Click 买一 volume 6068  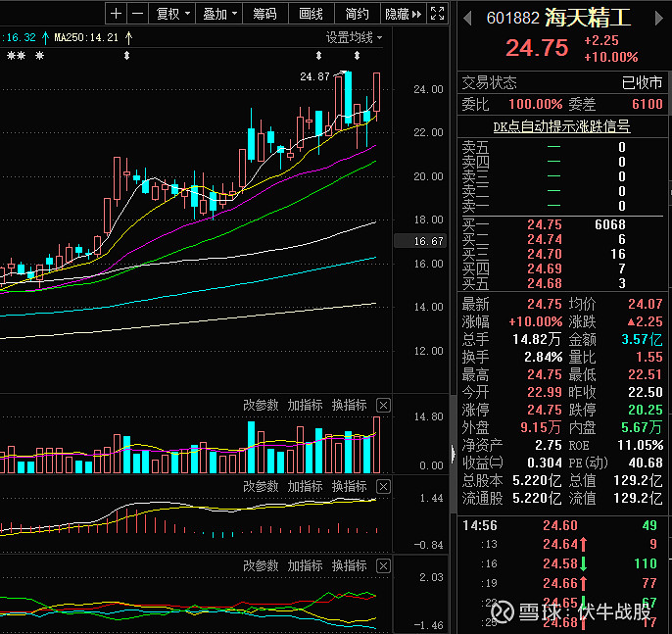coord(610,224)
